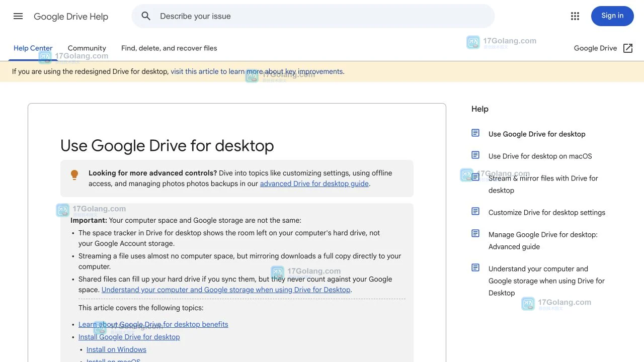Click the search magnifier icon

pos(146,16)
